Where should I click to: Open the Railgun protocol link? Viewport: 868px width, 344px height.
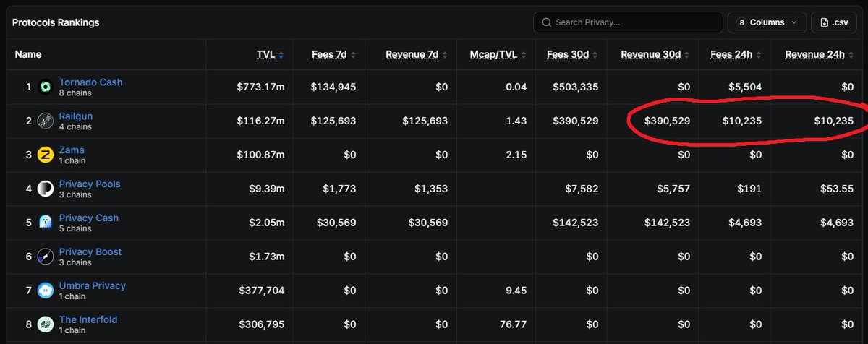pos(76,116)
